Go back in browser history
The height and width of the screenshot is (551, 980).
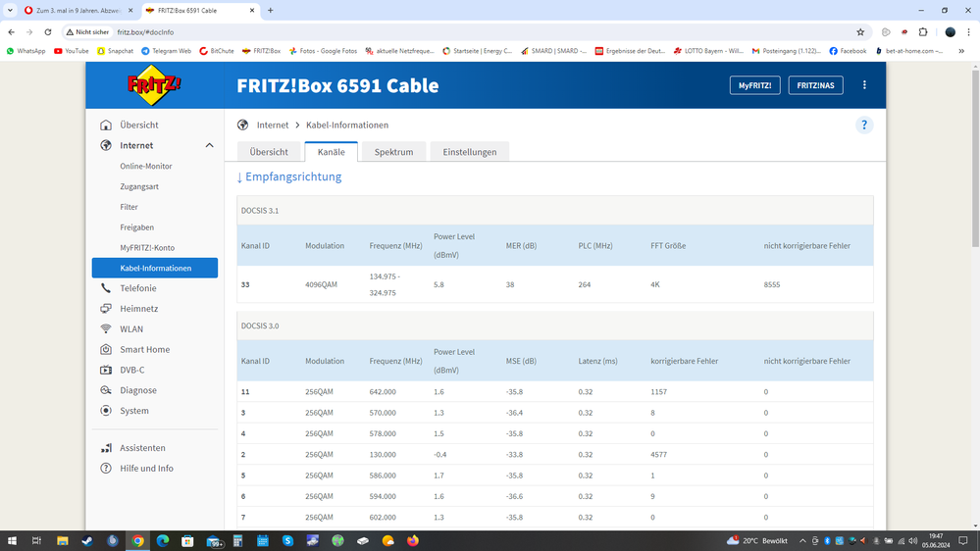point(11,31)
